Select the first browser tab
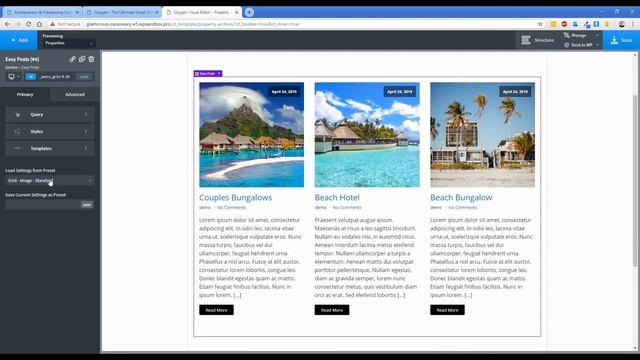 pyautogui.click(x=42, y=12)
